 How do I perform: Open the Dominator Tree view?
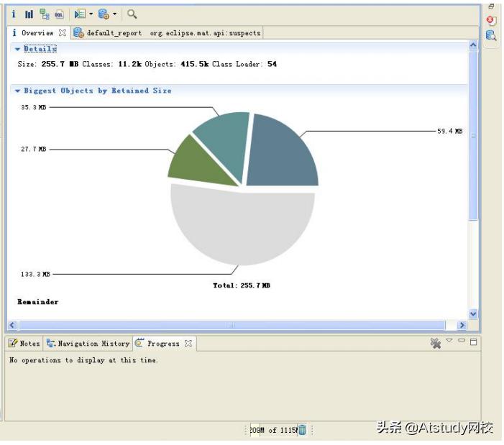(45, 14)
